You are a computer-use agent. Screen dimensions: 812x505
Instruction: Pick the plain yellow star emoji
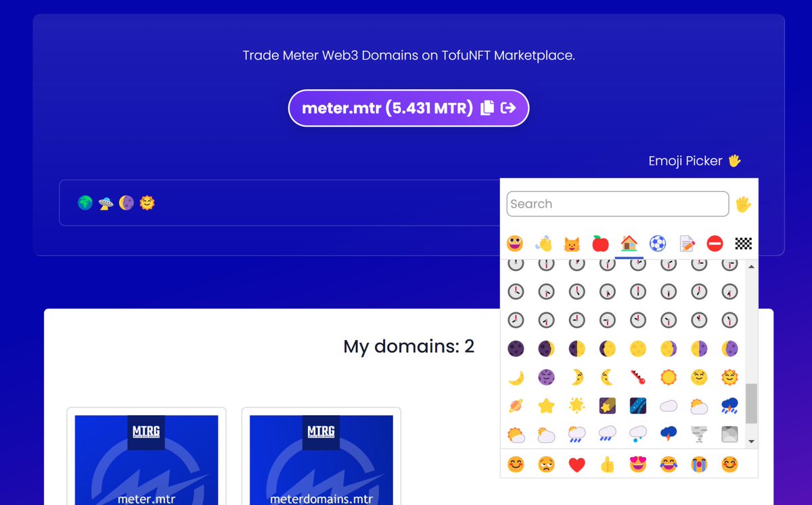(546, 406)
